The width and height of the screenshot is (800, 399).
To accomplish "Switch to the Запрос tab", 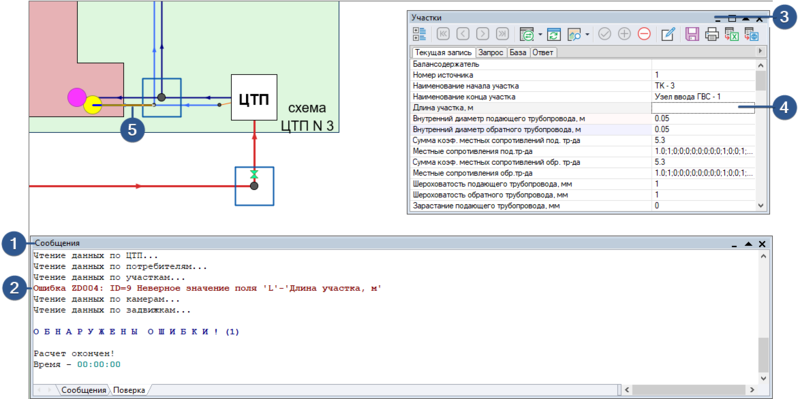I will 490,53.
